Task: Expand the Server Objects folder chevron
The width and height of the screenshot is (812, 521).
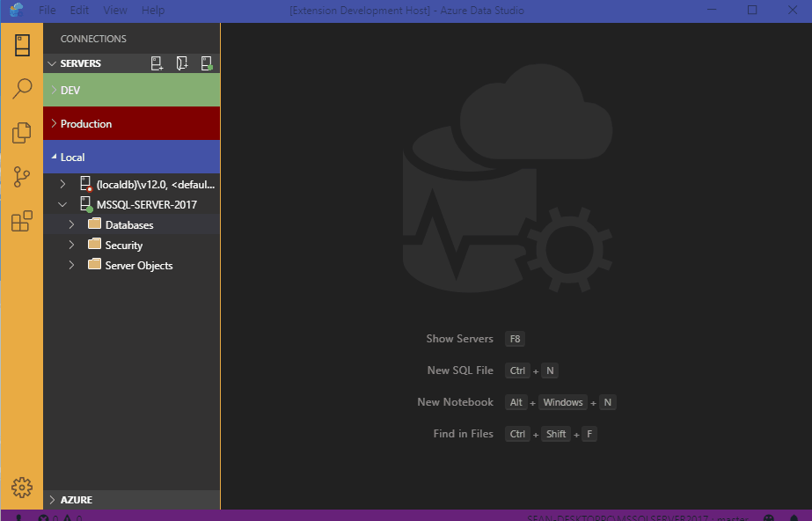Action: (71, 265)
